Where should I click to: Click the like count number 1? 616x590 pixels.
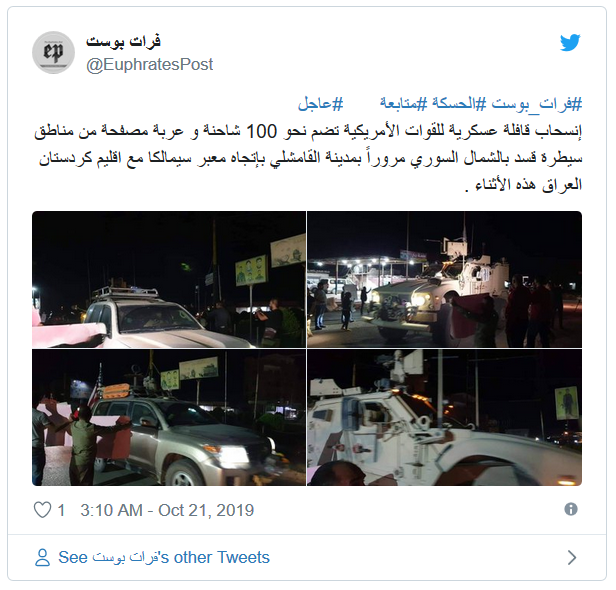tap(61, 510)
